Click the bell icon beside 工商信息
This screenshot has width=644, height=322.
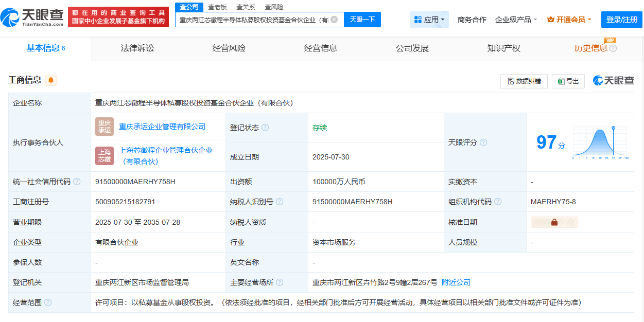click(51, 80)
